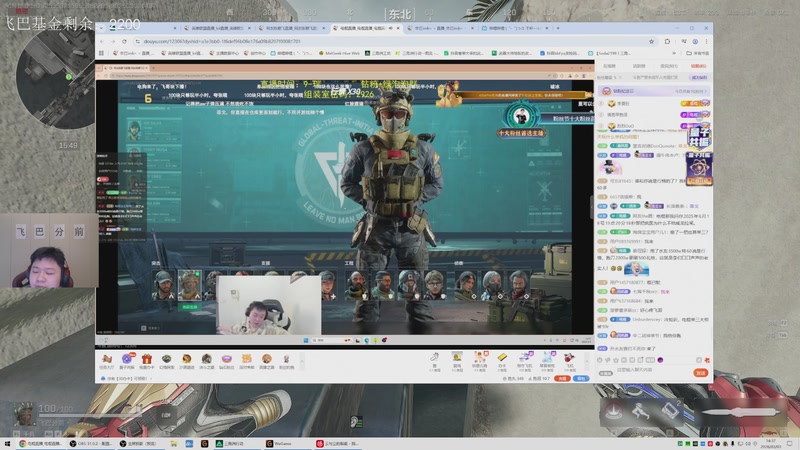Image resolution: width=800 pixels, height=450 pixels.
Task: Open the emoji picker in chat toolbar
Action: coord(599,360)
